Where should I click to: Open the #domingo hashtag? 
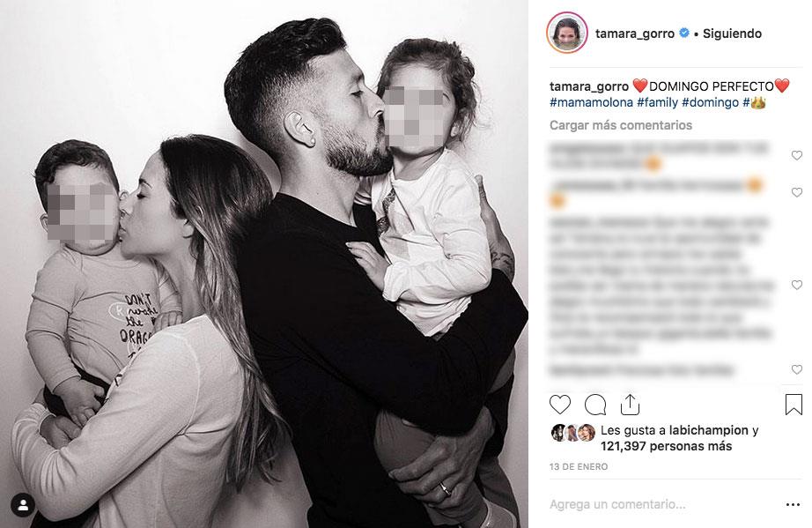(710, 102)
